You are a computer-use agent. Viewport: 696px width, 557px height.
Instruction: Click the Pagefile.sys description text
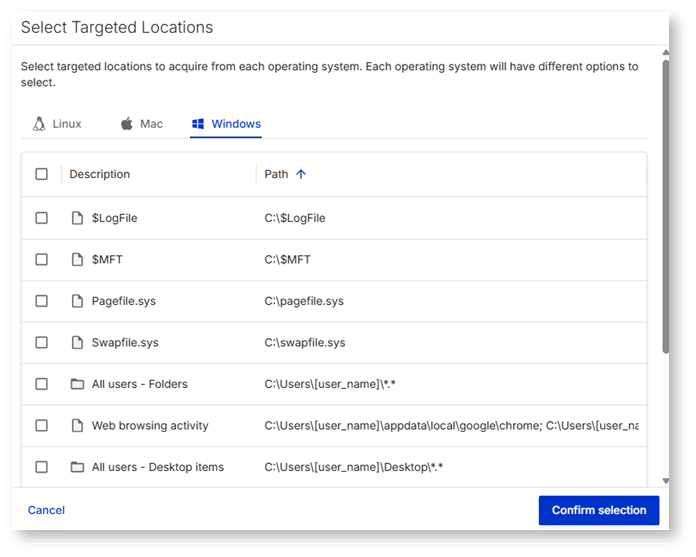point(124,301)
